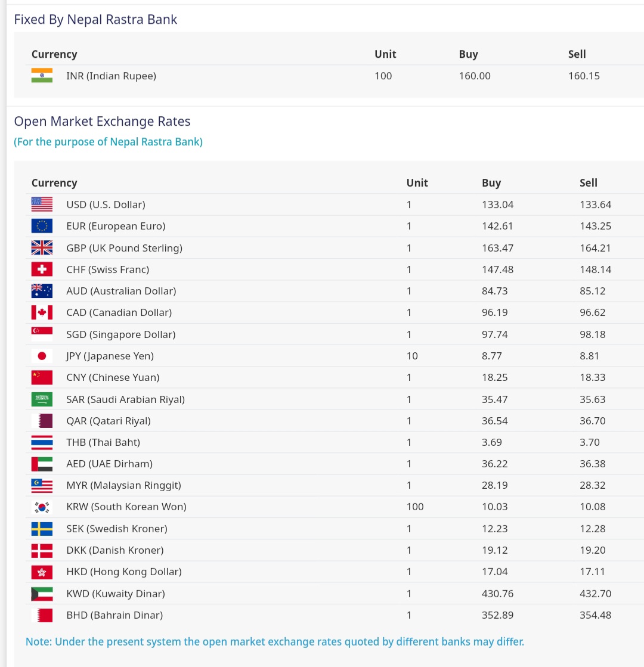
Task: Click the Swiss flag icon
Action: (42, 269)
